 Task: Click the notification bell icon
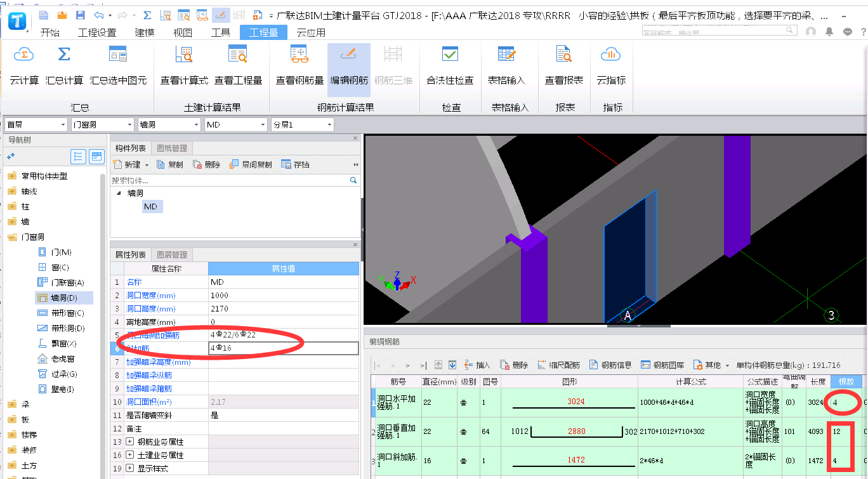point(829,32)
